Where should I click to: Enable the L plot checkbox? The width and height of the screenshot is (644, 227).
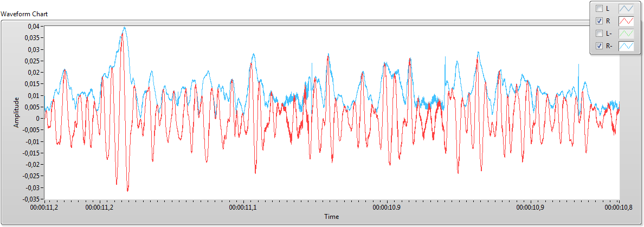coord(599,9)
